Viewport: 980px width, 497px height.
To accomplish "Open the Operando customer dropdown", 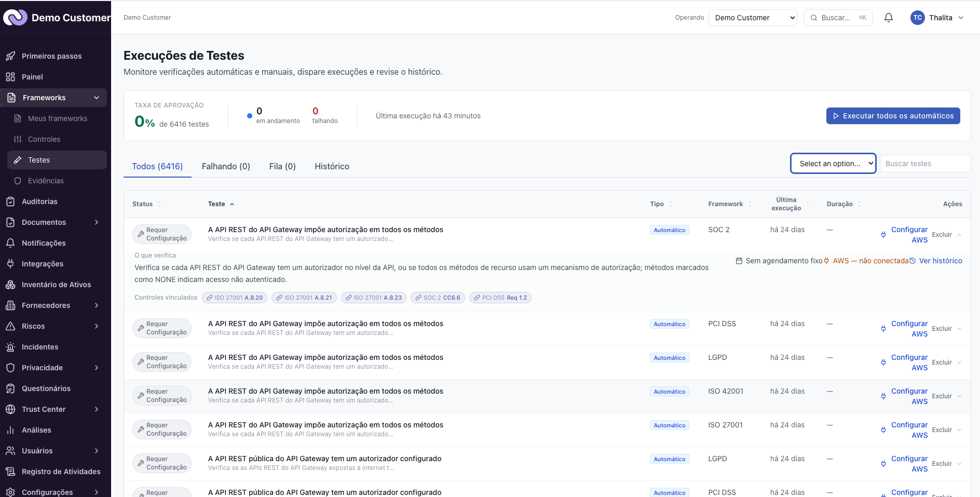I will (753, 18).
